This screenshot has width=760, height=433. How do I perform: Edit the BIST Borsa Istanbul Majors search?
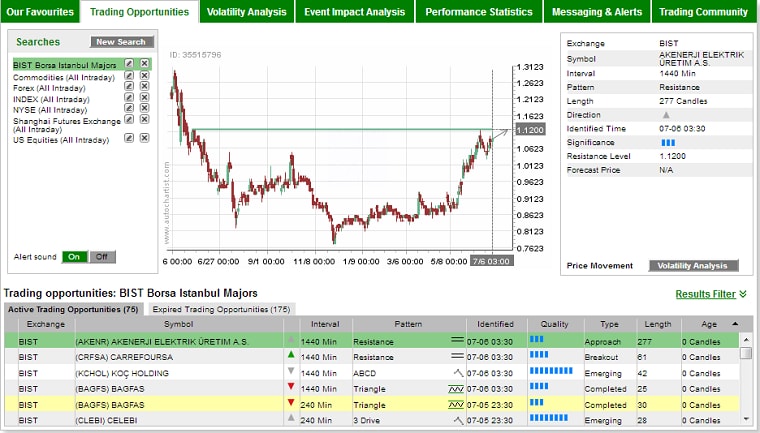pos(129,64)
